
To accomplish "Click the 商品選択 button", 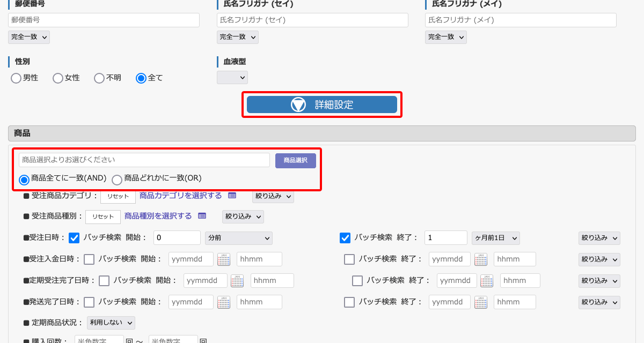I will (296, 160).
